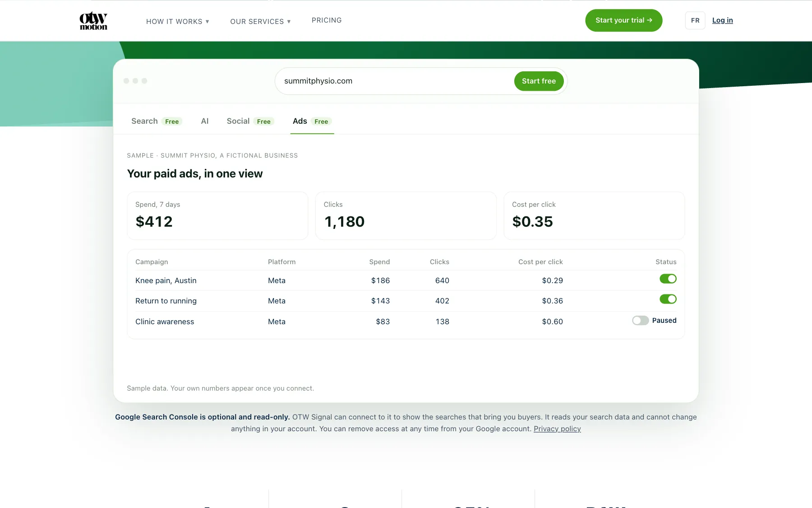Image resolution: width=812 pixels, height=508 pixels.
Task: Disable the Return to running campaign toggle
Action: tap(668, 299)
